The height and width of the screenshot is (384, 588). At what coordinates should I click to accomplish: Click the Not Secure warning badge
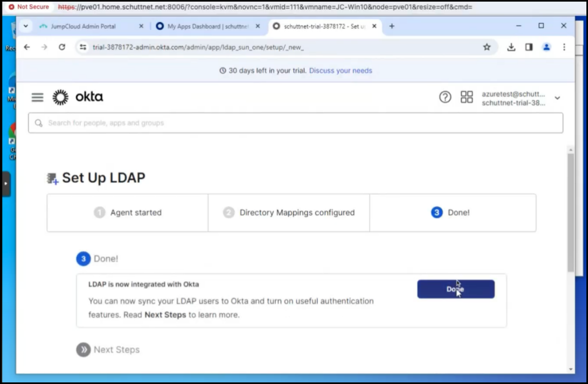pos(29,7)
